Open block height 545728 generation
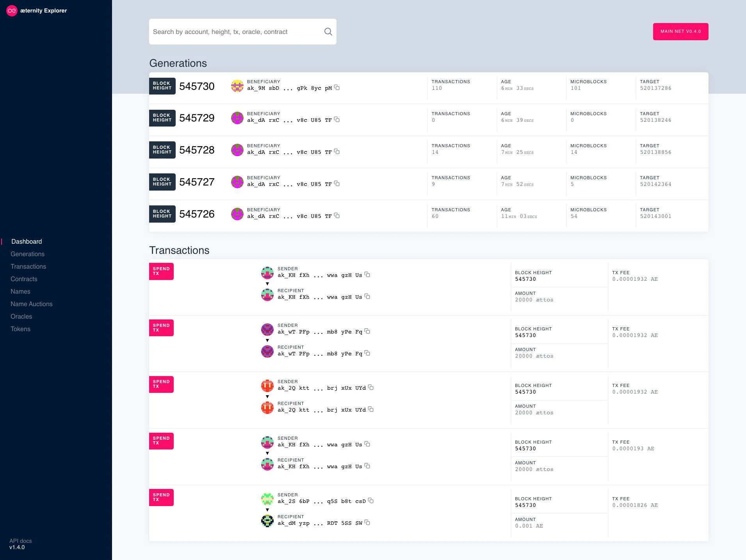The height and width of the screenshot is (560, 746). (x=197, y=150)
